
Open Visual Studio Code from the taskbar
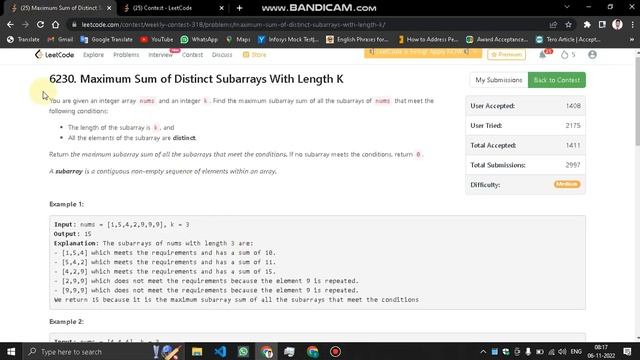pyautogui.click(x=220, y=351)
